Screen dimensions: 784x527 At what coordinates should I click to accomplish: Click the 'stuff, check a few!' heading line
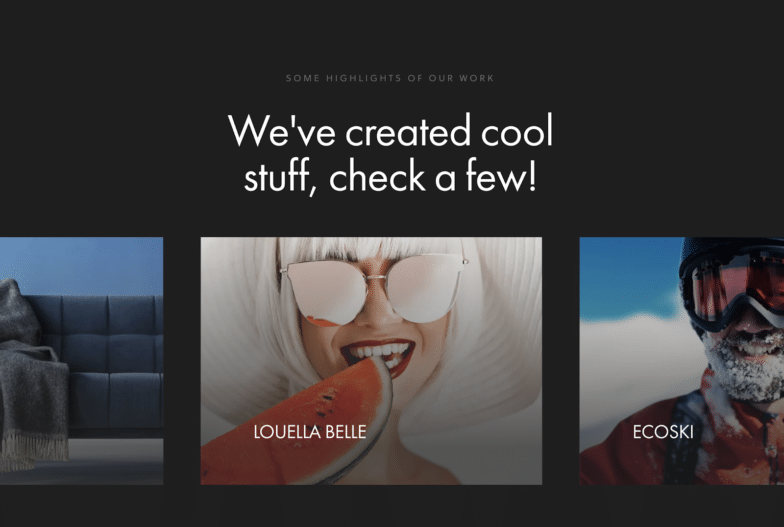390,176
